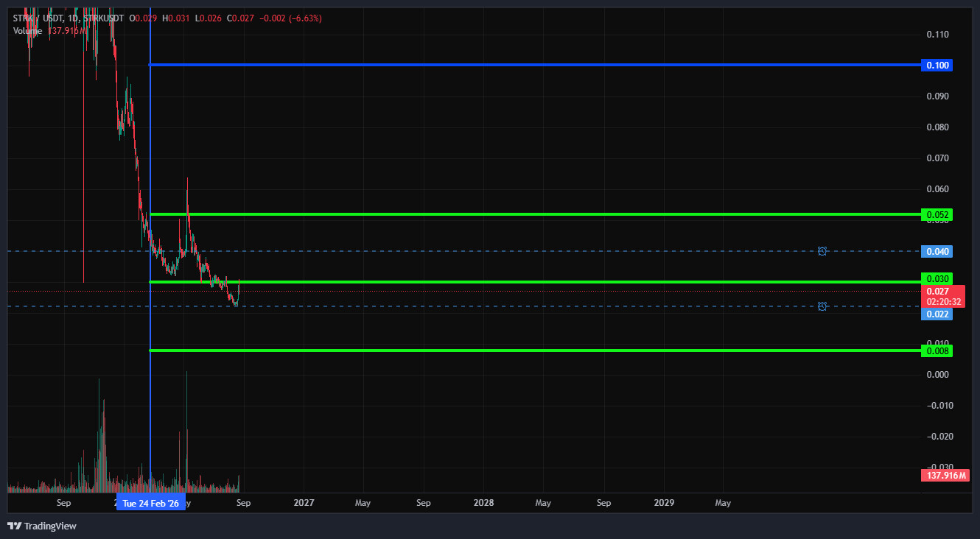This screenshot has height=539, width=980.
Task: Click the 2027 label on the time axis
Action: [304, 504]
